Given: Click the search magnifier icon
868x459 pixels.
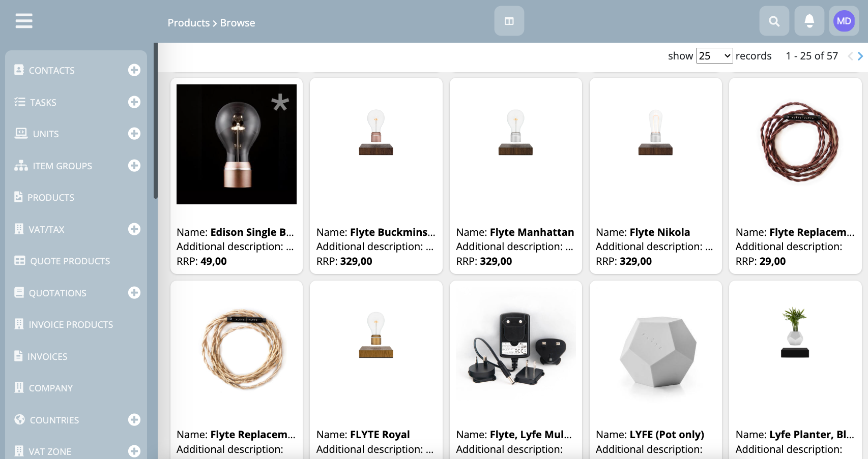Looking at the screenshot, I should [774, 21].
